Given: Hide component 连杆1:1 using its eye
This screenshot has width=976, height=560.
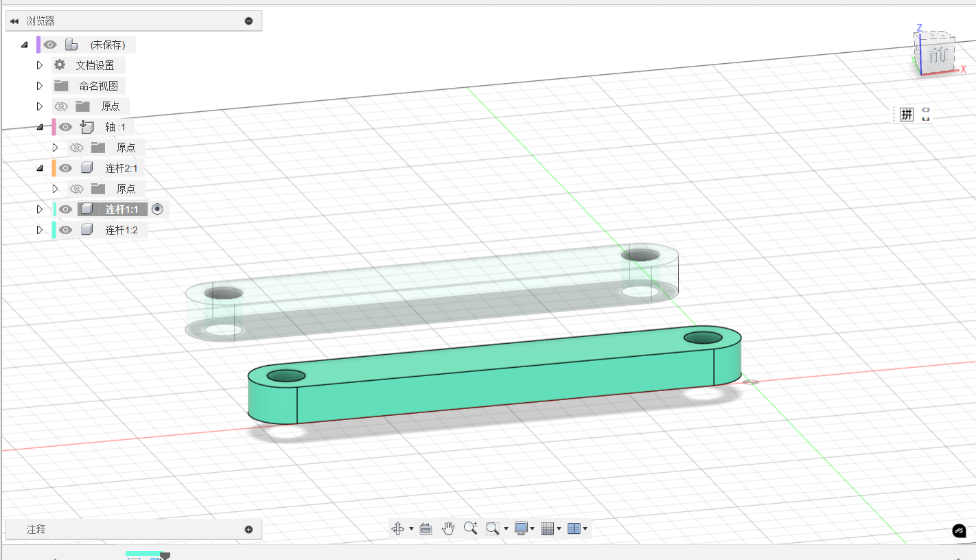Looking at the screenshot, I should point(65,209).
